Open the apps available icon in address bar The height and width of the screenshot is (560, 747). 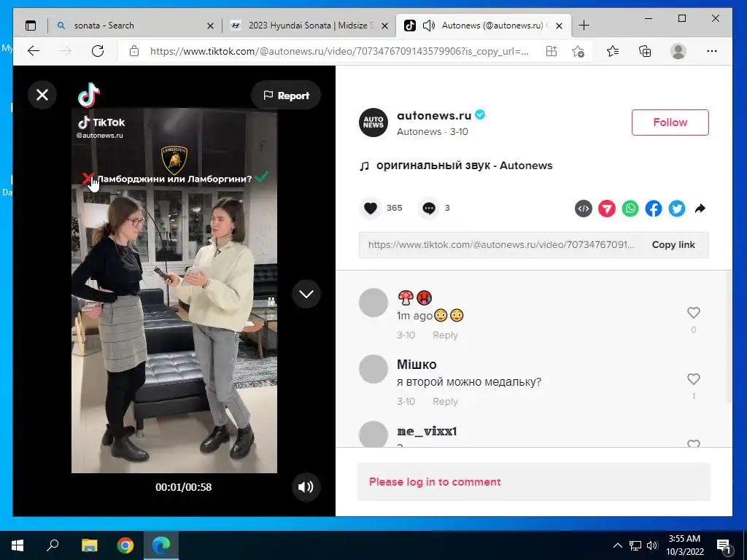click(x=551, y=51)
